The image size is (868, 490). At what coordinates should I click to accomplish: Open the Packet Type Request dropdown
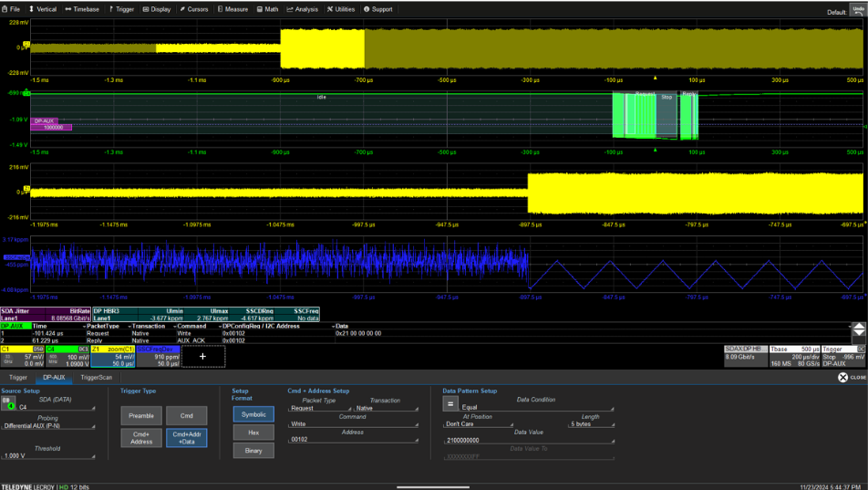pyautogui.click(x=319, y=409)
